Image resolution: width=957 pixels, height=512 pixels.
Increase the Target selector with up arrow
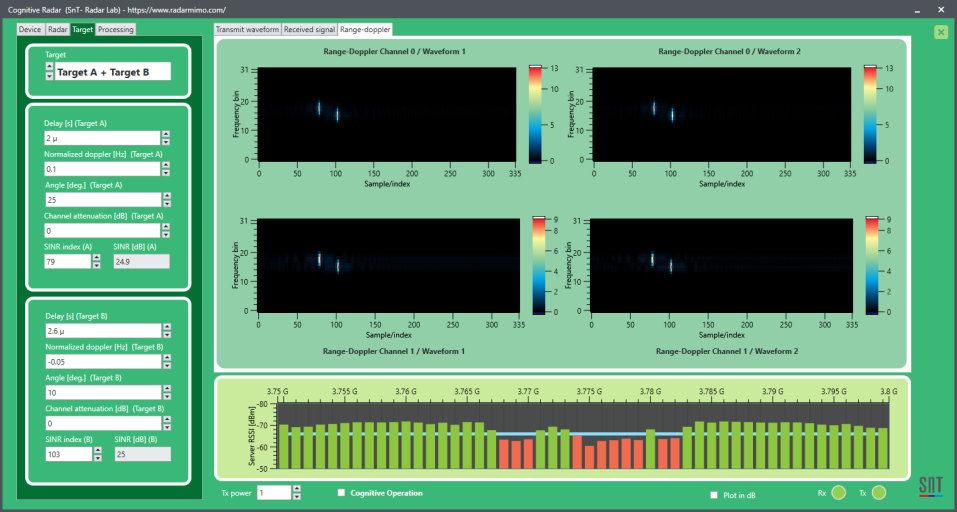click(x=50, y=67)
